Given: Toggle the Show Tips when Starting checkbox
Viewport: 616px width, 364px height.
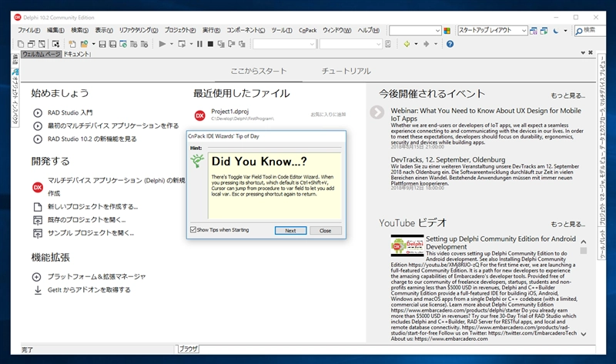Looking at the screenshot, I should pos(193,229).
